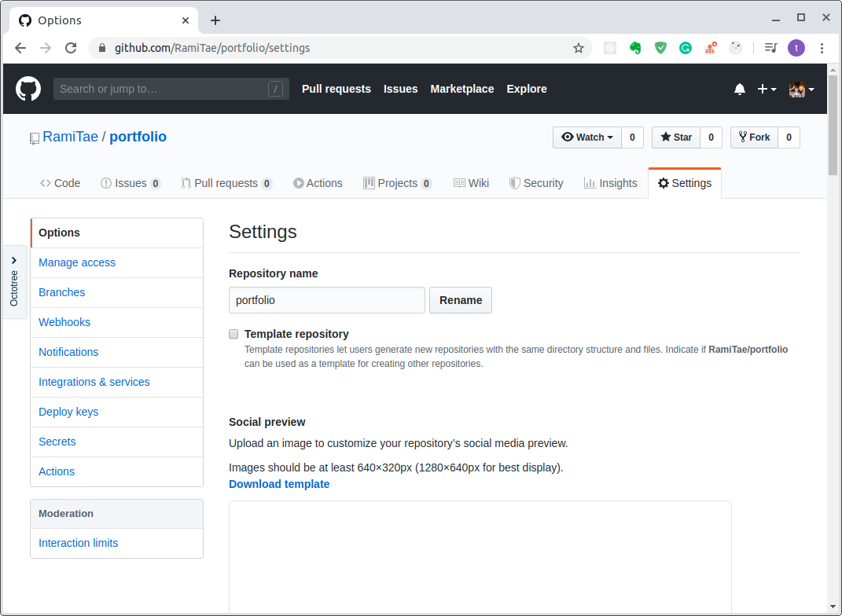Open Interaction limits settings
This screenshot has width=842, height=616.
click(x=117, y=543)
